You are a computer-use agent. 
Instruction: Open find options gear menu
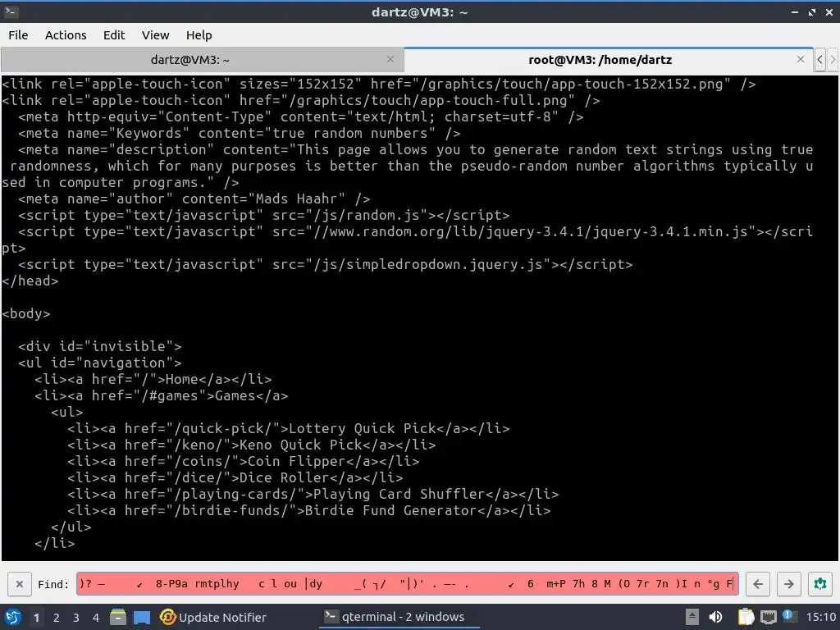[x=819, y=584]
